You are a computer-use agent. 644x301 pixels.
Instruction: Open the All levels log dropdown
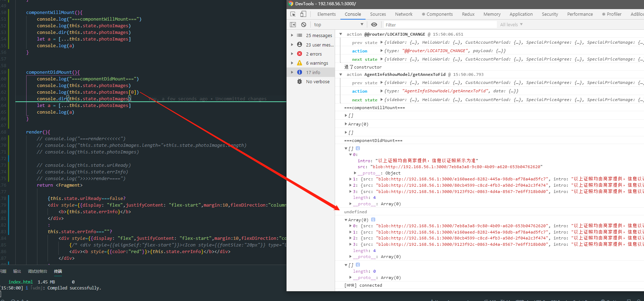click(511, 24)
